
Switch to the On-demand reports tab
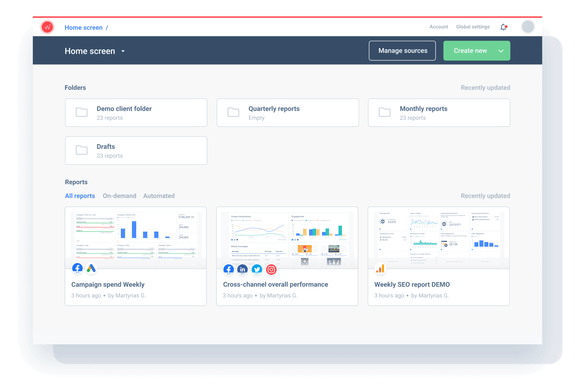(x=119, y=196)
